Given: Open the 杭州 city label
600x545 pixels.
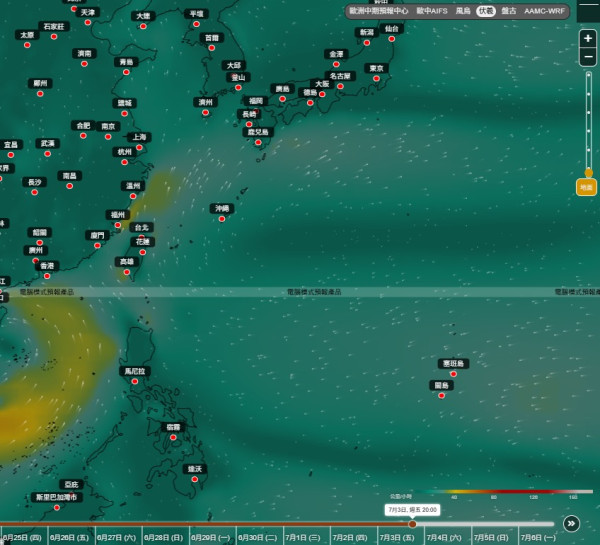Looking at the screenshot, I should (x=124, y=152).
